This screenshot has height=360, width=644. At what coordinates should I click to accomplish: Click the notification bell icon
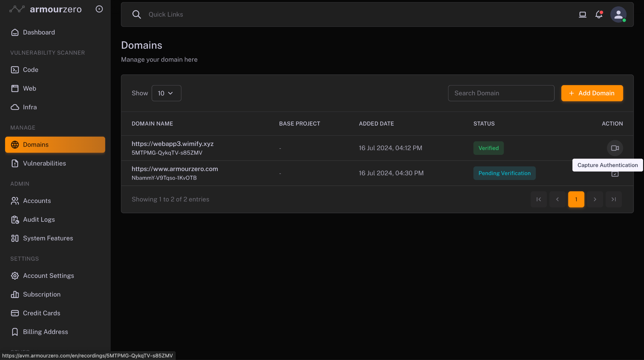point(599,14)
